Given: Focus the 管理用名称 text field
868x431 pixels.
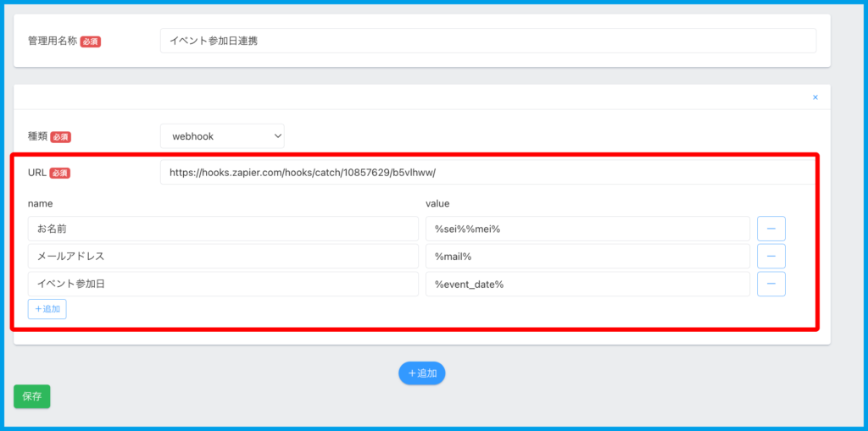Looking at the screenshot, I should [x=487, y=41].
